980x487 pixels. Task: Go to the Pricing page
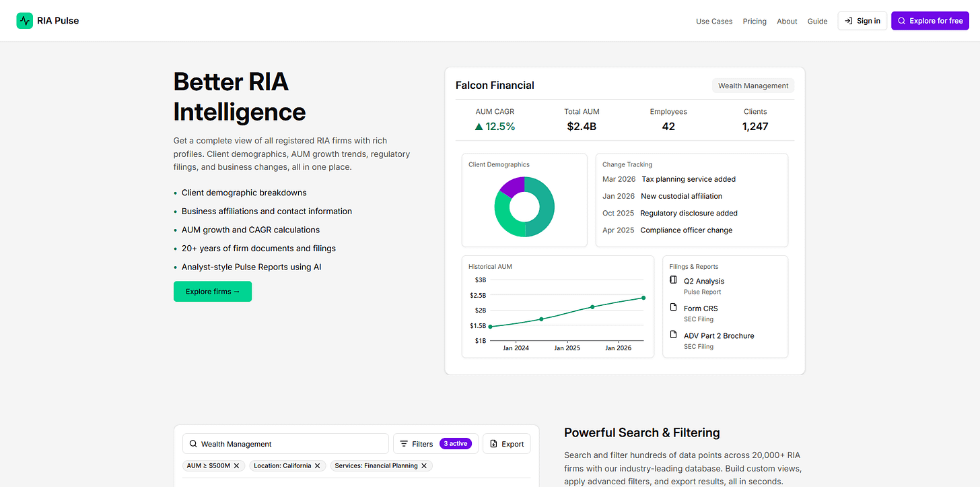(x=755, y=21)
